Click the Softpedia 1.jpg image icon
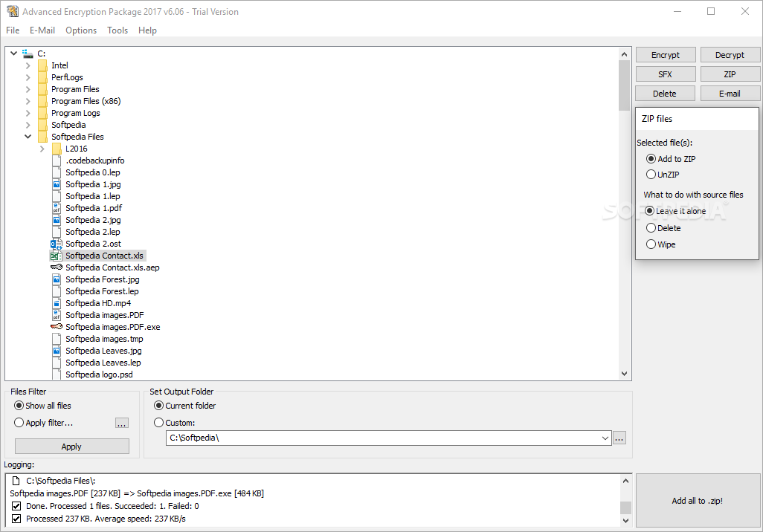The width and height of the screenshot is (763, 532). (57, 184)
